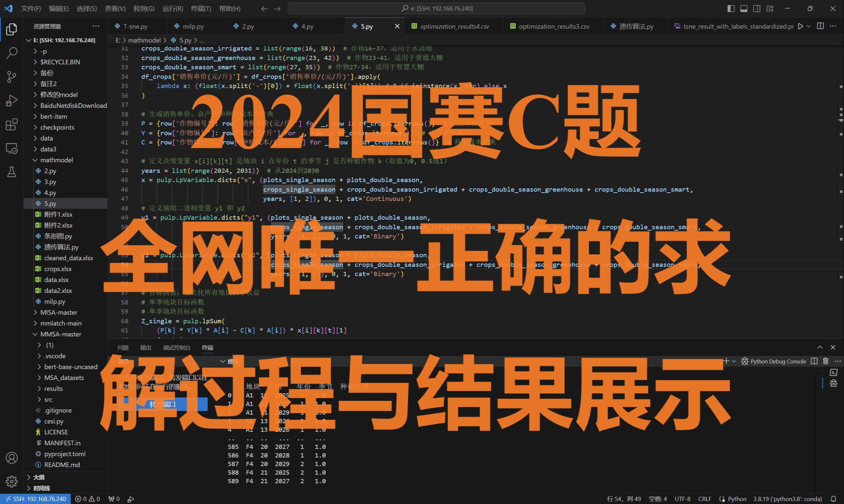Viewport: 844px width, 504px height.
Task: Open editor more actions ellipsis
Action: click(x=833, y=26)
